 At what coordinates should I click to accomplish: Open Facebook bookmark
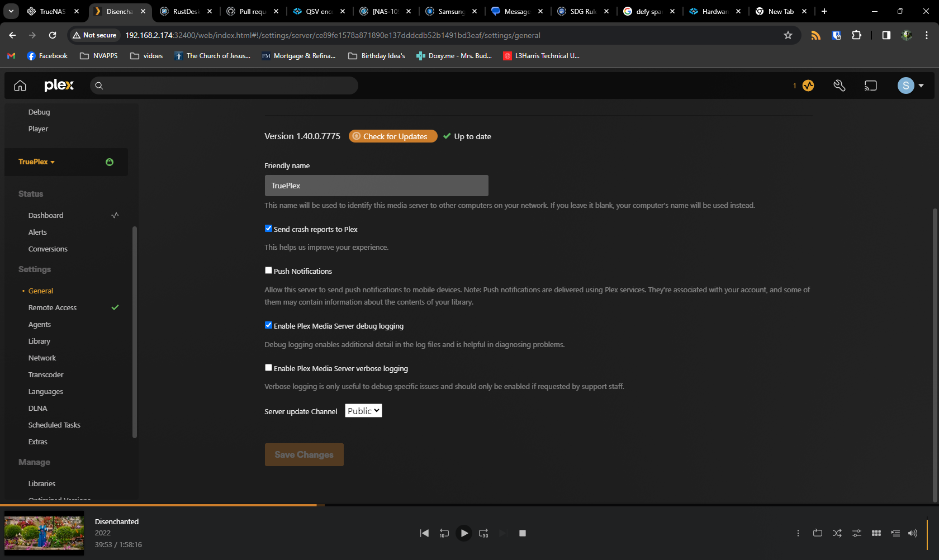pyautogui.click(x=47, y=56)
